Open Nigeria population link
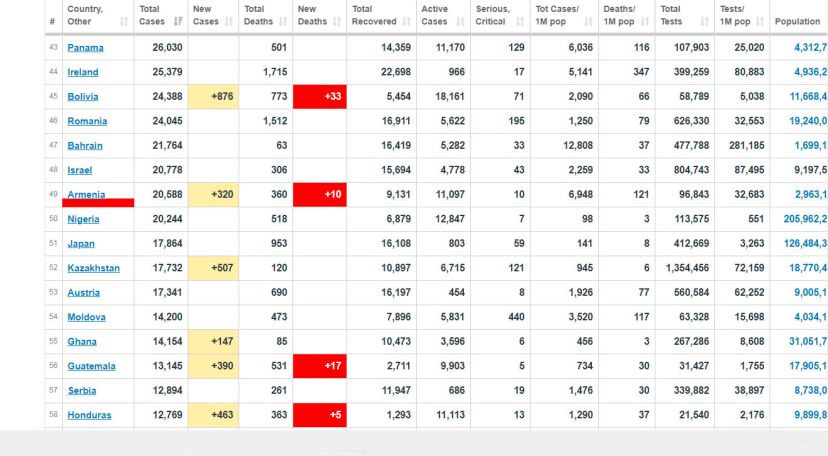This screenshot has width=828, height=456. pos(805,219)
